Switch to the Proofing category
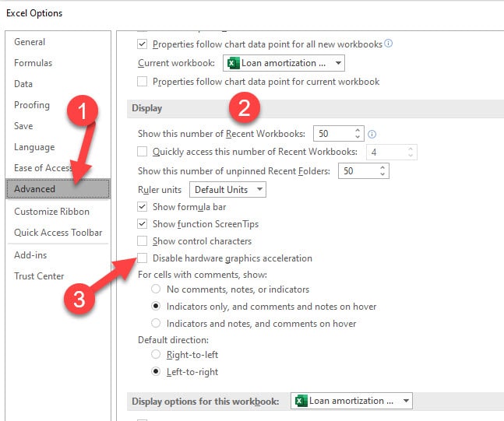This screenshot has width=504, height=421. (32, 105)
